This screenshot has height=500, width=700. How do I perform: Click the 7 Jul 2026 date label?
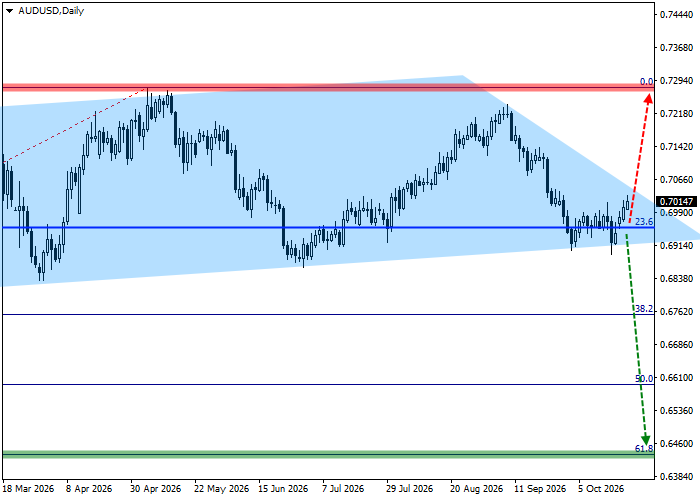[343, 489]
